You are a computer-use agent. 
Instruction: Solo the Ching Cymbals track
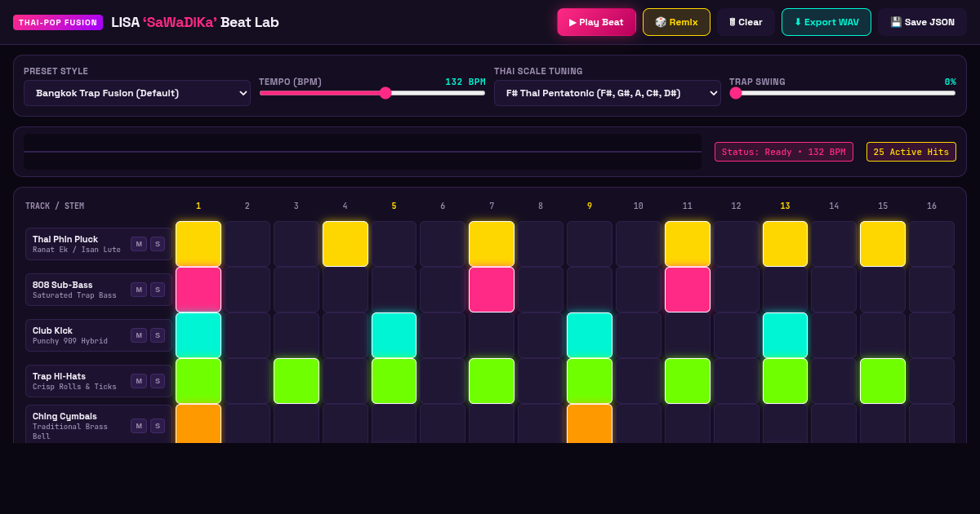158,426
